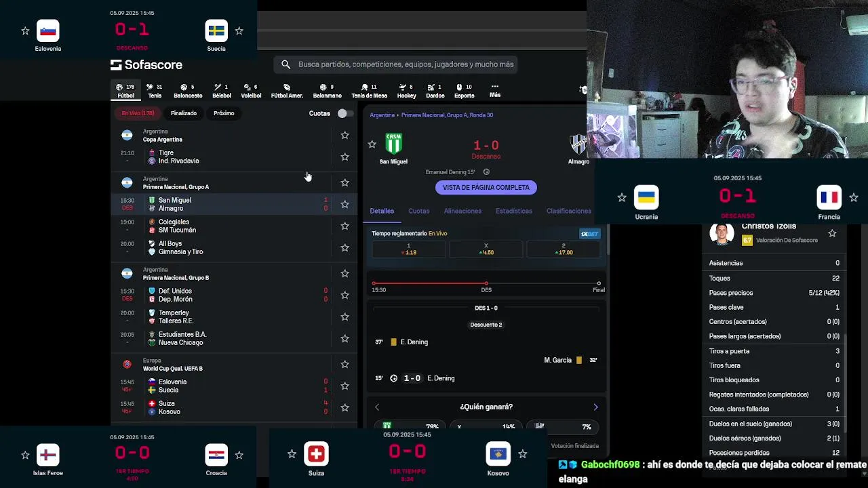The height and width of the screenshot is (488, 868).
Task: Go to previous ¿Quién ganará? poll
Action: pos(377,407)
